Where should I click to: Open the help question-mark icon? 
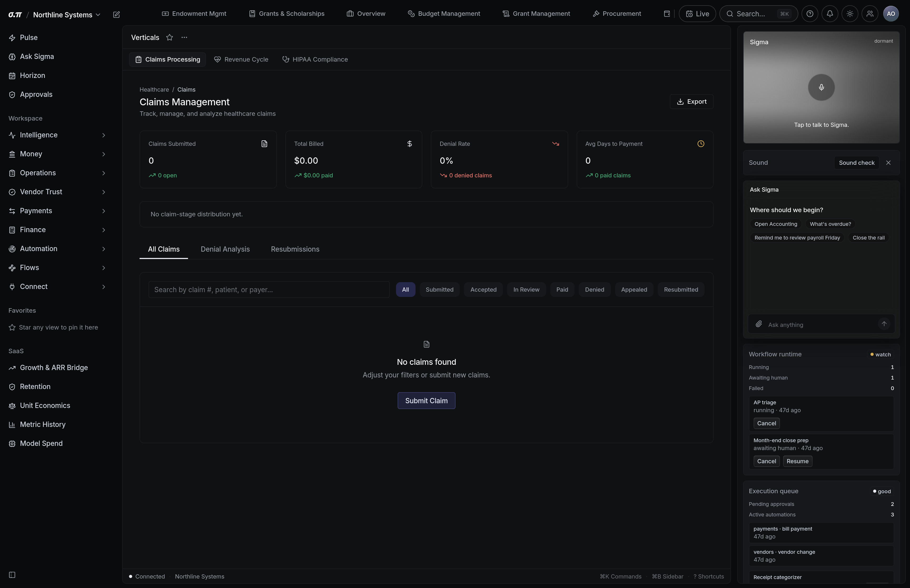(810, 14)
